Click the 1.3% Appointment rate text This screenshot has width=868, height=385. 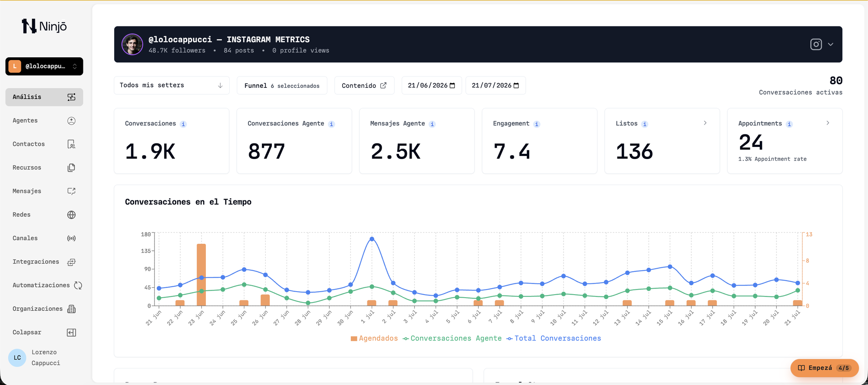click(772, 159)
